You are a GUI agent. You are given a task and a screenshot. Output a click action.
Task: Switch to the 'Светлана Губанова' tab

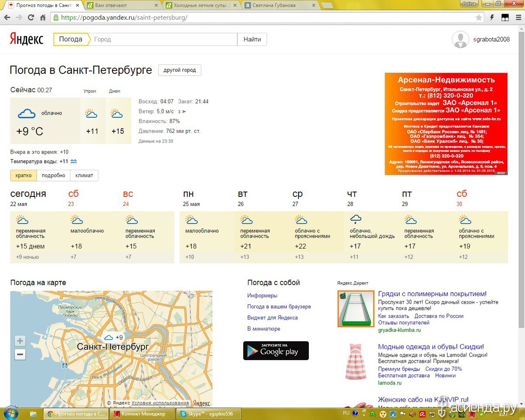pos(281,5)
